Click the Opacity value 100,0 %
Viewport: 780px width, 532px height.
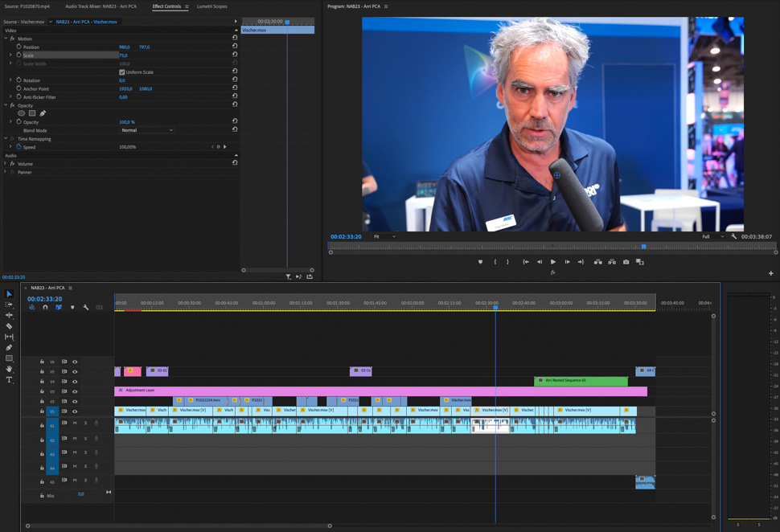[127, 122]
